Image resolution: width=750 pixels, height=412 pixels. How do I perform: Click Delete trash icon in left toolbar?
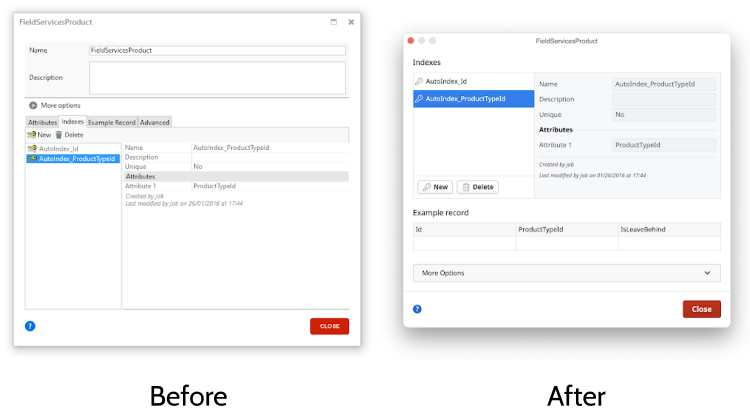pyautogui.click(x=59, y=134)
